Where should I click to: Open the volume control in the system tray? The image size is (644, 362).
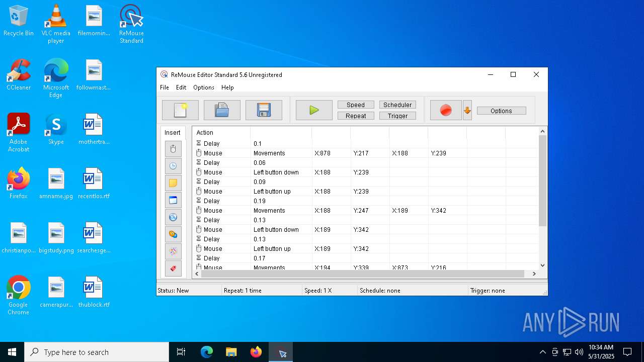[579, 352]
